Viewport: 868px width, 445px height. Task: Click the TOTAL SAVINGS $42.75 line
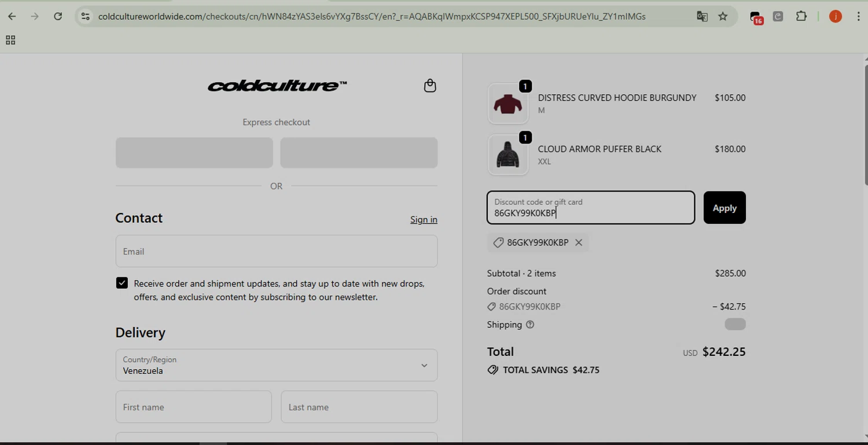[543, 370]
